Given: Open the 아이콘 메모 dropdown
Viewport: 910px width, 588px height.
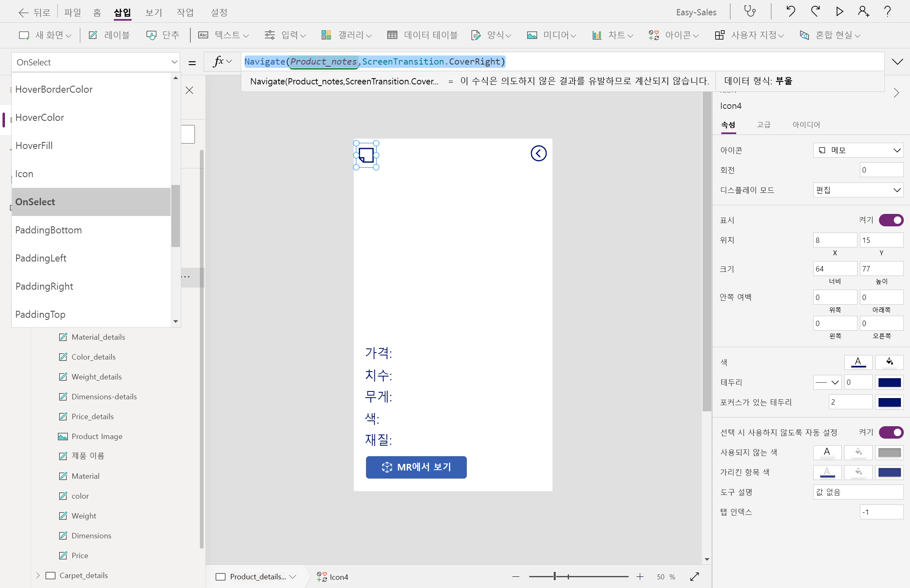Looking at the screenshot, I should coord(858,150).
